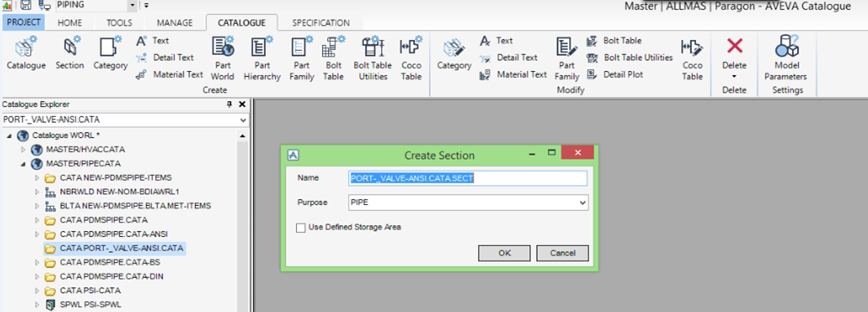This screenshot has height=312, width=868.
Task: Switch to the SPECIFICATION tab
Action: (321, 23)
